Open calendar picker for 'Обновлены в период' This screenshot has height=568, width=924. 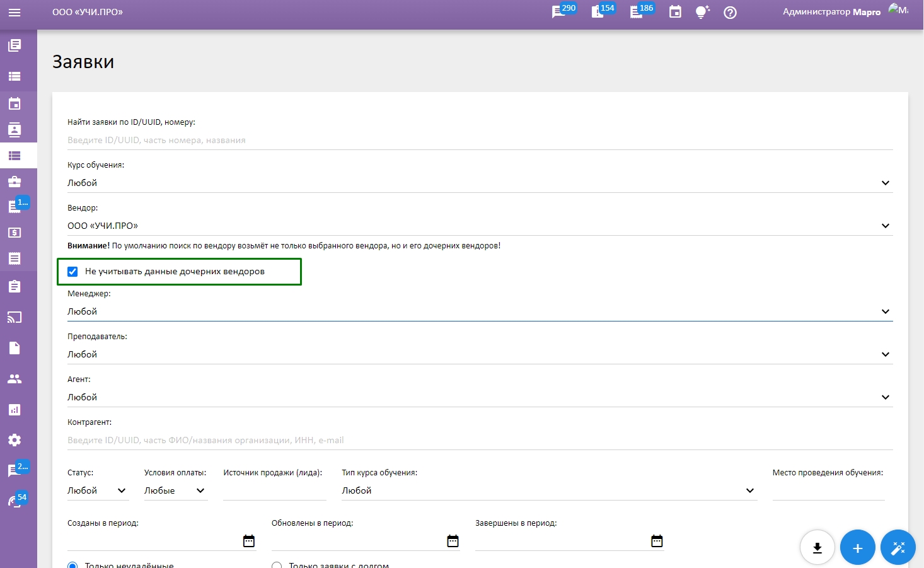point(453,541)
